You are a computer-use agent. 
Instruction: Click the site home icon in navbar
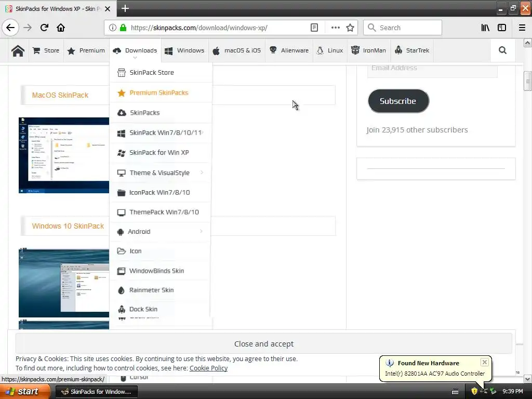point(18,50)
